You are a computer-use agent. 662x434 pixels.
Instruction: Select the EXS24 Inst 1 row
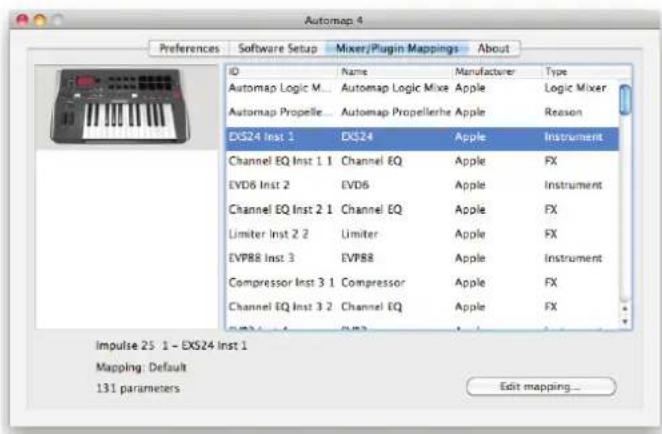click(x=422, y=137)
